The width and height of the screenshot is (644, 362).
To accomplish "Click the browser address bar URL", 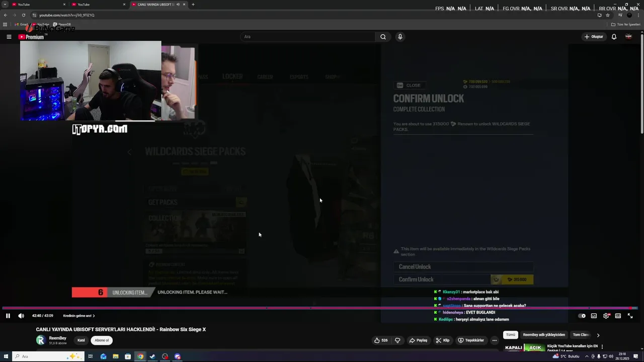I will (x=66, y=15).
